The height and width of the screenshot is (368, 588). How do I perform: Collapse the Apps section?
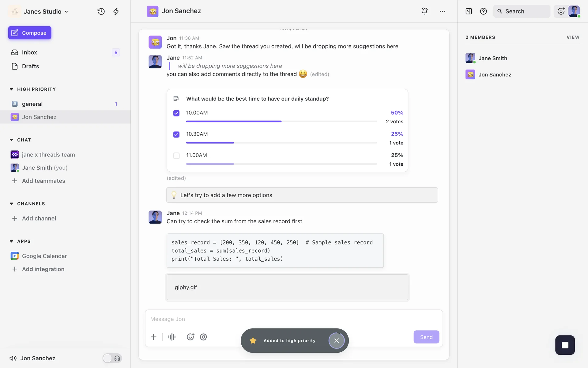pyautogui.click(x=12, y=241)
